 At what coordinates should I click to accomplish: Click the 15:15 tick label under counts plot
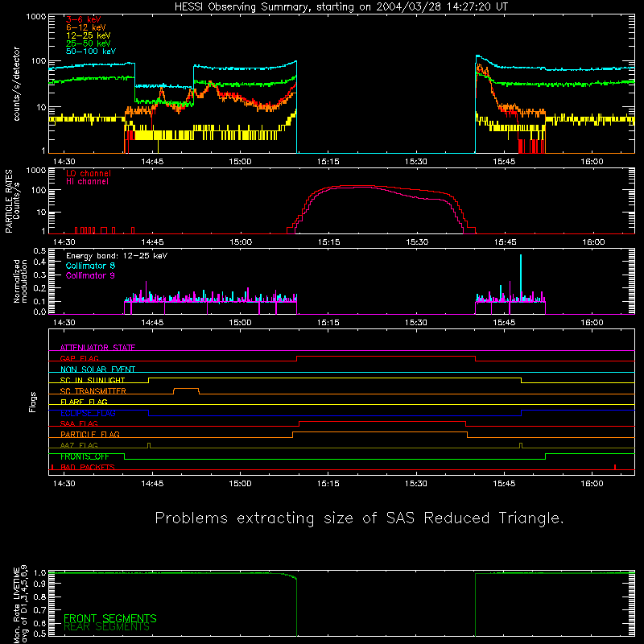pyautogui.click(x=328, y=162)
